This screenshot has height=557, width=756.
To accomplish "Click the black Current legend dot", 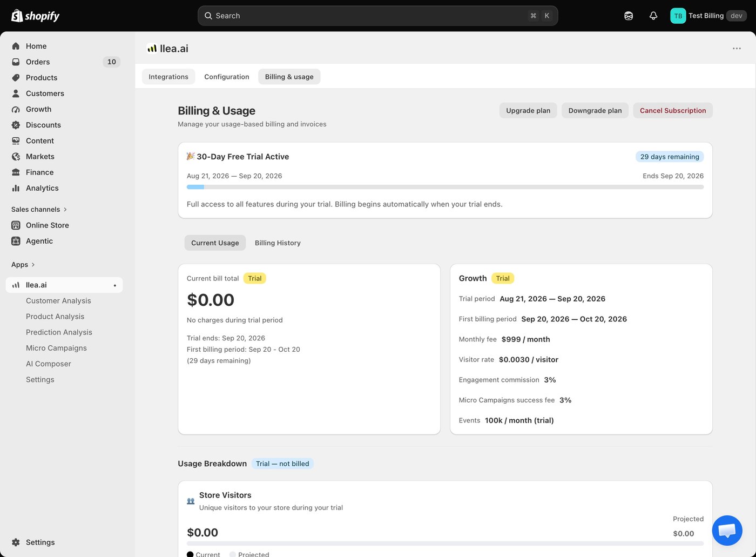I will coord(190,554).
